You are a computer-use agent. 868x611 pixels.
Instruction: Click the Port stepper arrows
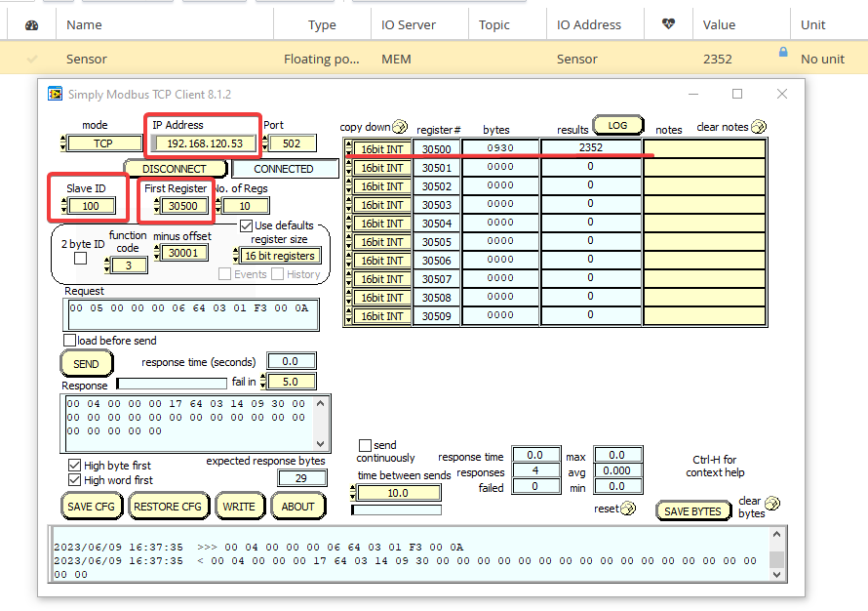(x=265, y=143)
